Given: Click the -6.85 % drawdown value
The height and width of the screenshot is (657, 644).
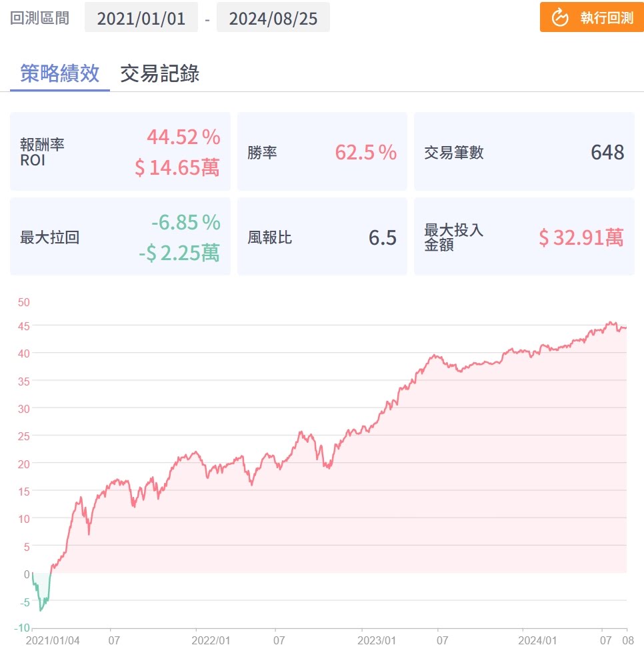Looking at the screenshot, I should 185,221.
